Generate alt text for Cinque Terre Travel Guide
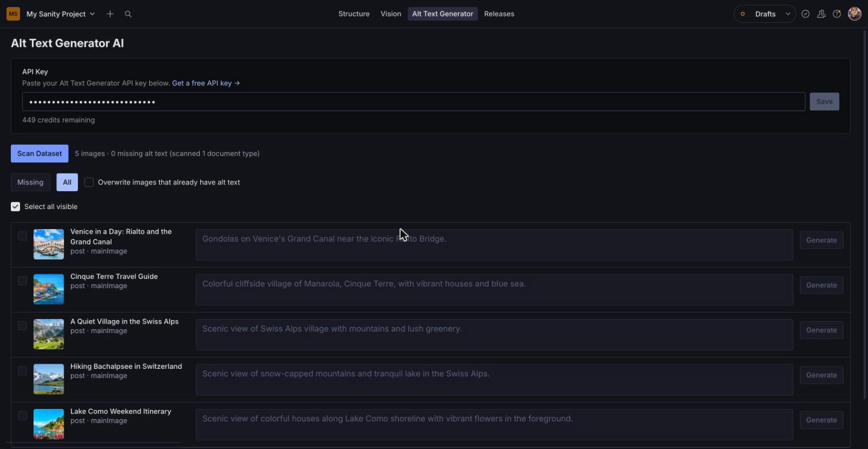The image size is (868, 449). (821, 285)
